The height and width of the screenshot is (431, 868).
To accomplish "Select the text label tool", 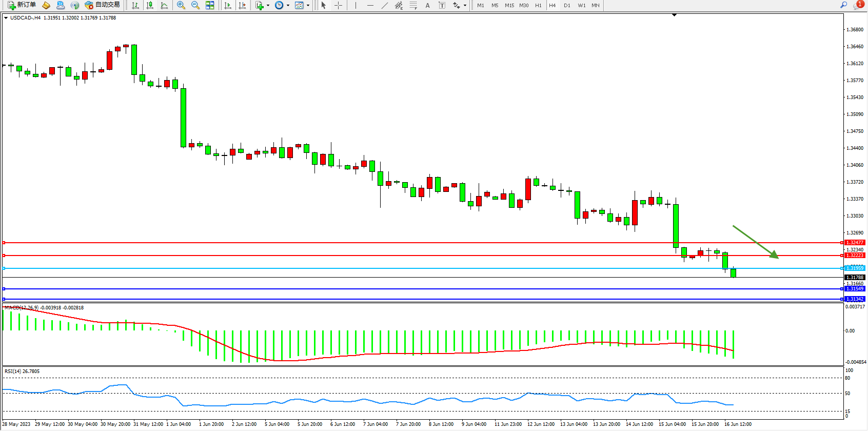I will point(442,5).
